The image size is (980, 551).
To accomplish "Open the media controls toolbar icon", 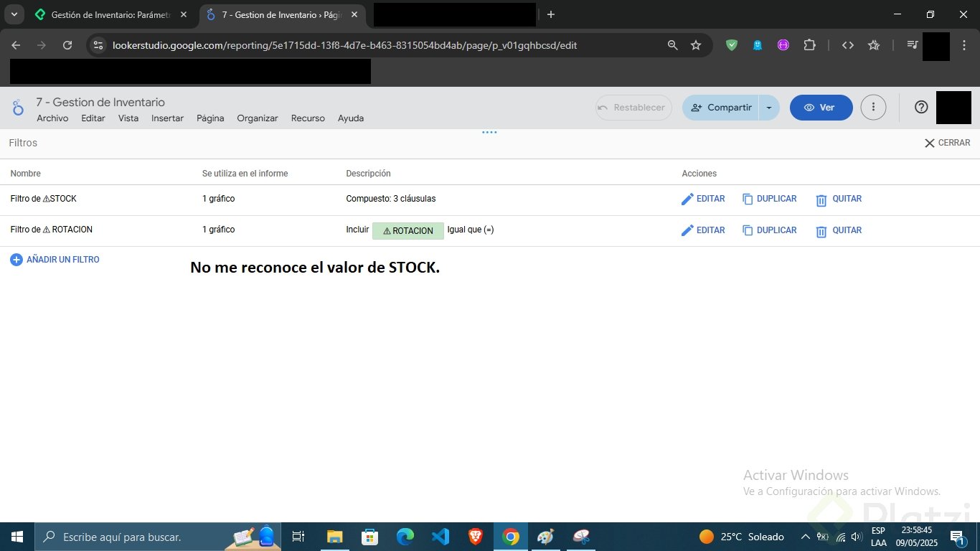I will 913,45.
